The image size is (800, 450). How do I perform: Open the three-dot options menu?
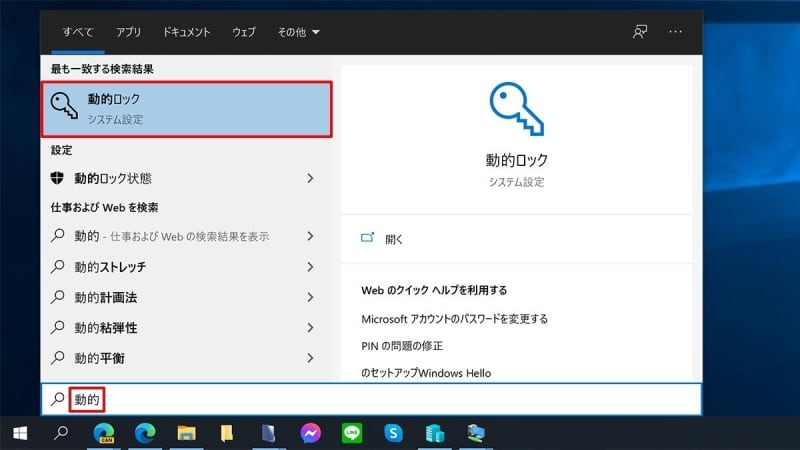click(x=676, y=32)
